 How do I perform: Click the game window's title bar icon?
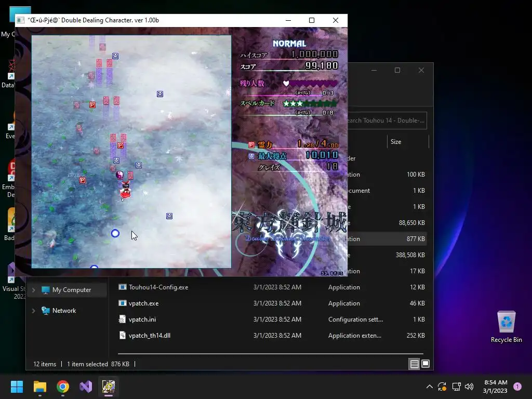(x=21, y=20)
